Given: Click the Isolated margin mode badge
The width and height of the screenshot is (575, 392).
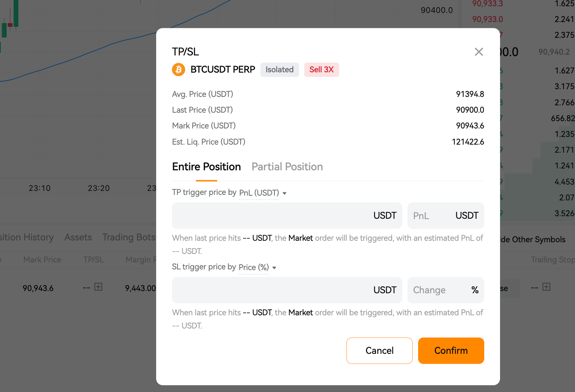Looking at the screenshot, I should pos(280,70).
